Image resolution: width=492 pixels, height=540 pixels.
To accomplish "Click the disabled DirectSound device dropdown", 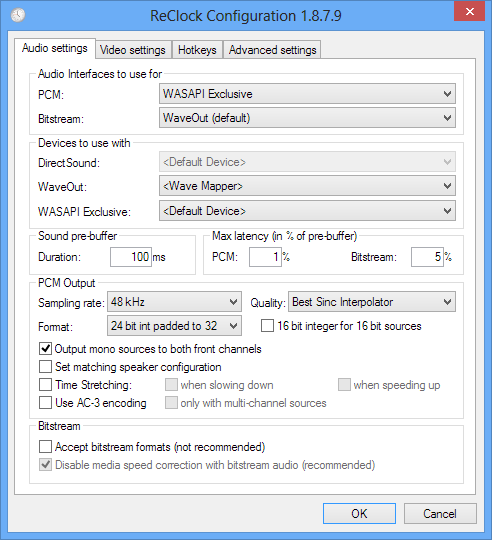I will pyautogui.click(x=307, y=162).
